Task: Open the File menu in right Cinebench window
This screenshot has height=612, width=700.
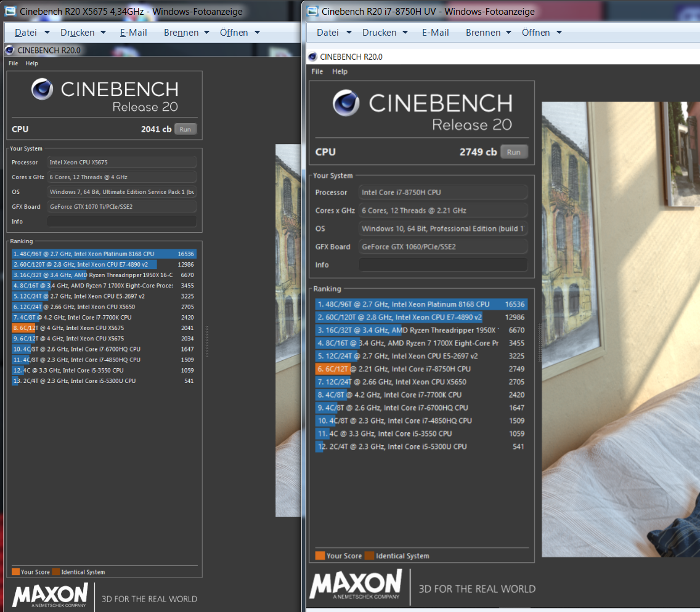Action: 317,71
